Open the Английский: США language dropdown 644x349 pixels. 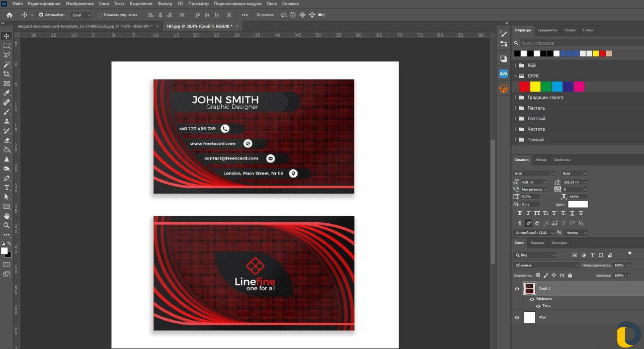tap(534, 233)
